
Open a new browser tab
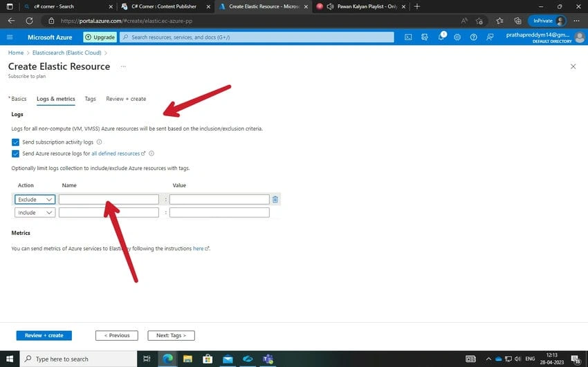[x=417, y=6]
